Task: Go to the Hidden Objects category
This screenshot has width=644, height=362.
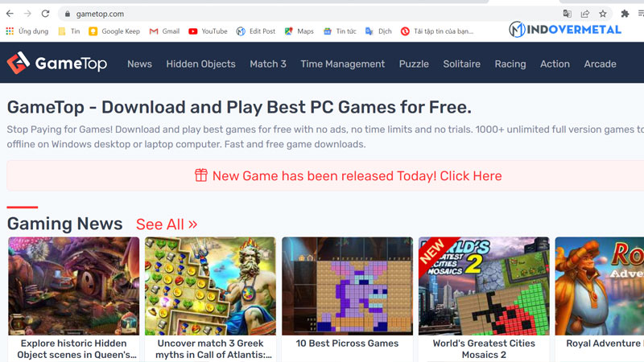Action: (x=200, y=64)
